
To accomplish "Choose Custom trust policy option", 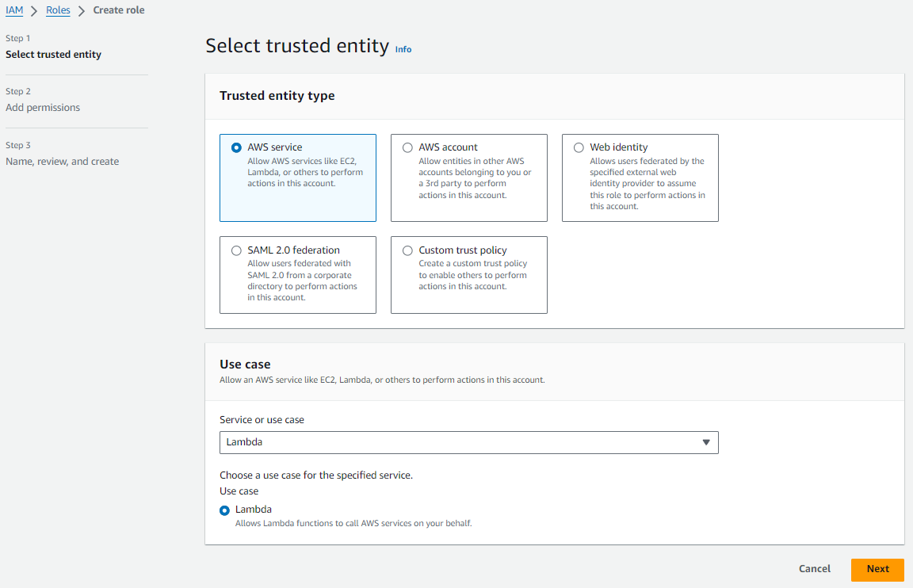I will [x=407, y=250].
